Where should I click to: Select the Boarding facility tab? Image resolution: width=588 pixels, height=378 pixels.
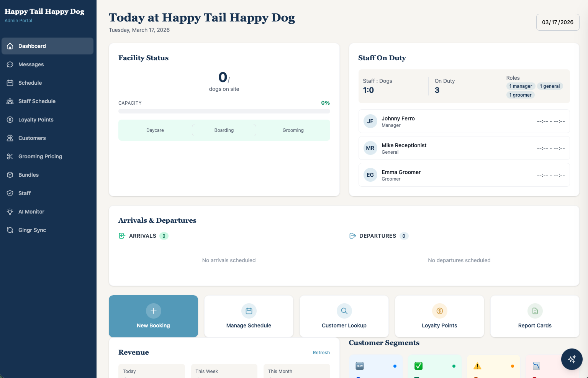coord(224,130)
